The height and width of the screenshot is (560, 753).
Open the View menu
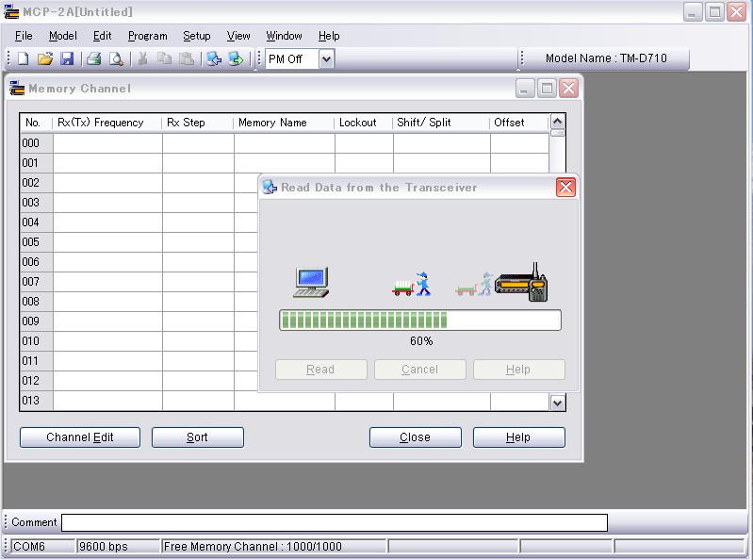pyautogui.click(x=238, y=36)
